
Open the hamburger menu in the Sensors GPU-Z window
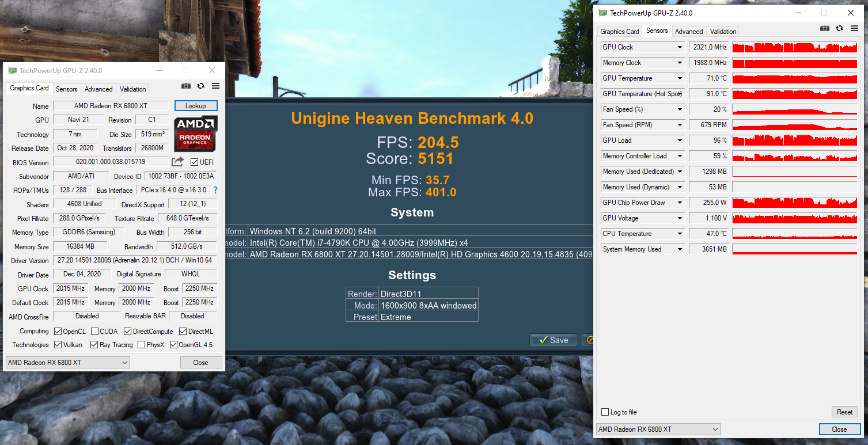pos(855,28)
